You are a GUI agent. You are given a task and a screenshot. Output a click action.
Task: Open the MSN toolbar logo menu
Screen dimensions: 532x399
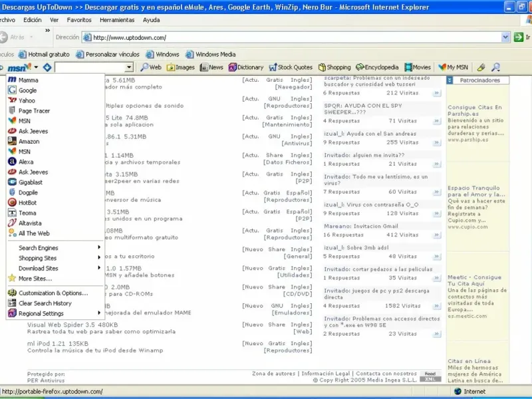coord(23,68)
